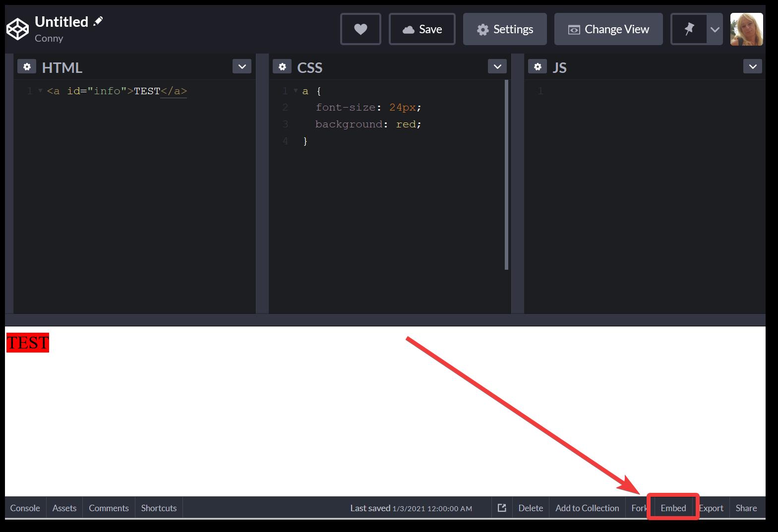Open JS editor settings gear
Image resolution: width=778 pixels, height=532 pixels.
point(538,66)
